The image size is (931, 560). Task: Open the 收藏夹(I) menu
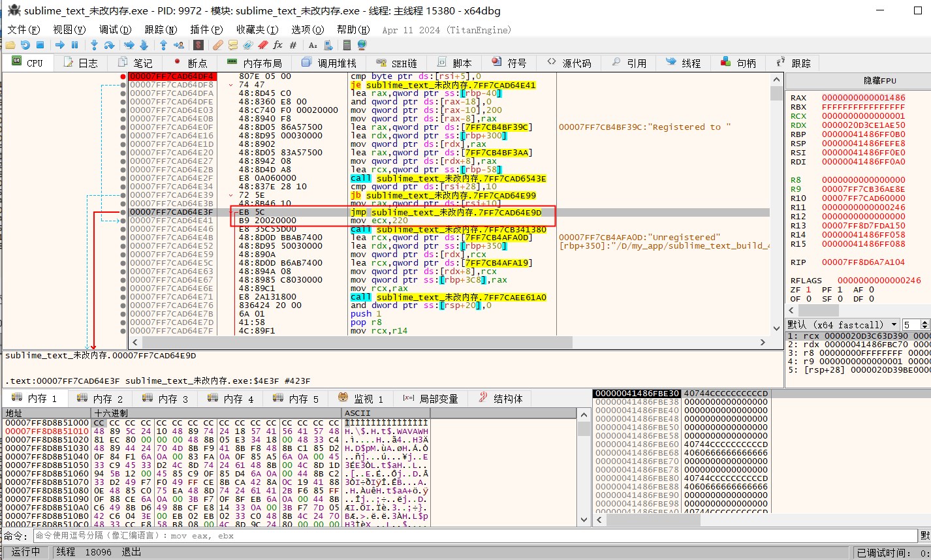coord(257,30)
